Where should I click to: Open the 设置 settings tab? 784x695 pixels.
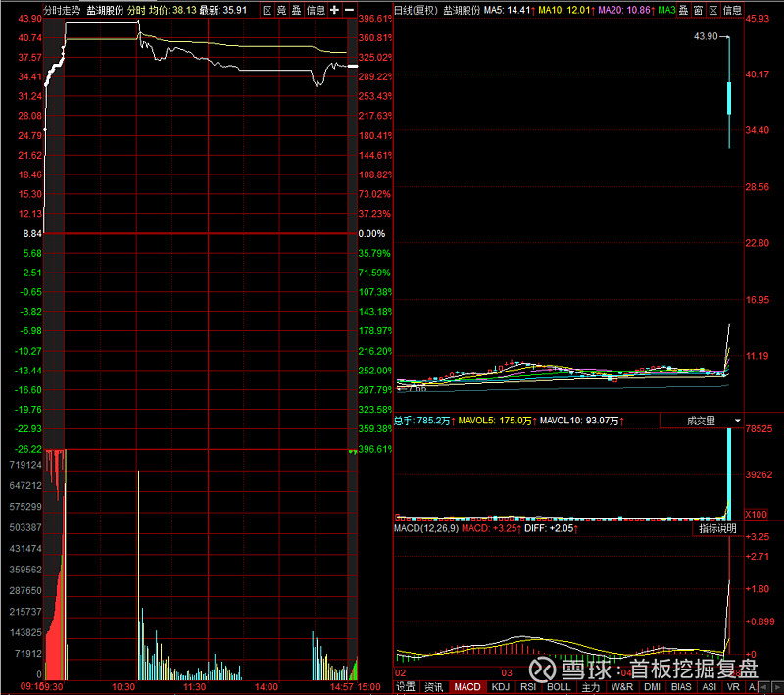[x=406, y=687]
